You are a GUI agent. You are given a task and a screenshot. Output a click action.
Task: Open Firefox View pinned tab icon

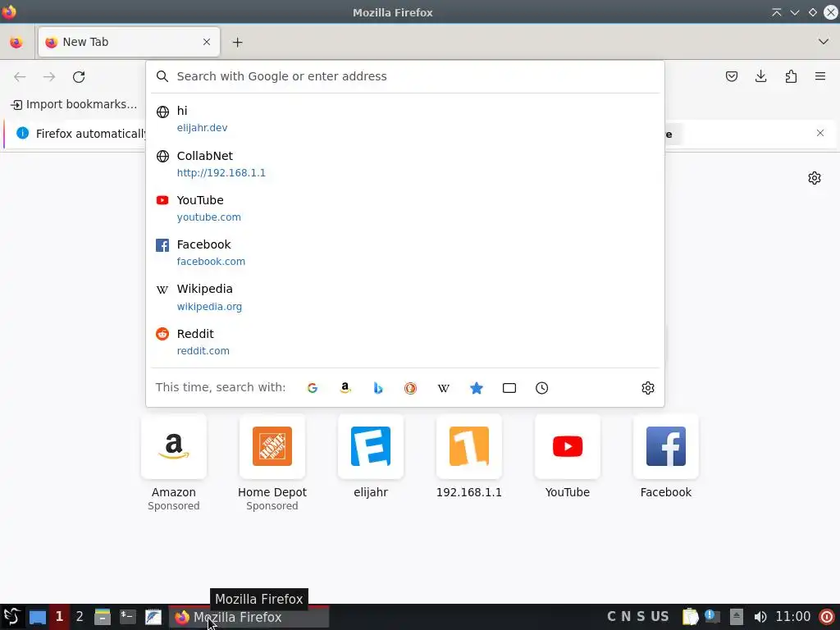coord(16,42)
